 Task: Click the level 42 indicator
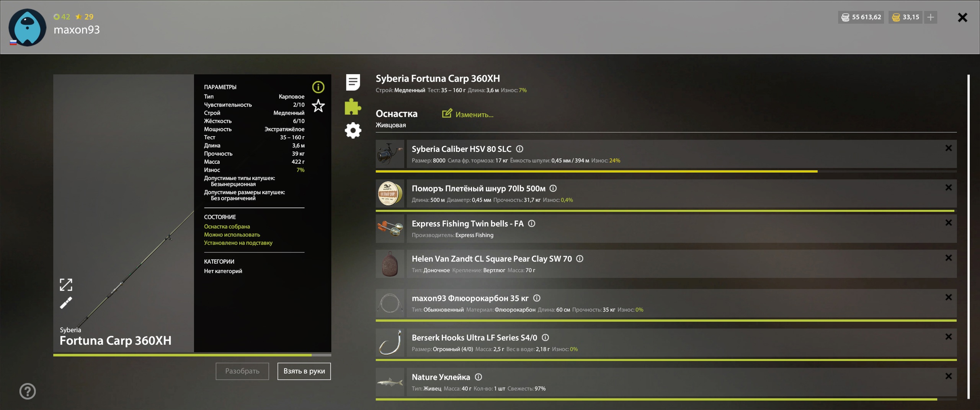coord(62,16)
